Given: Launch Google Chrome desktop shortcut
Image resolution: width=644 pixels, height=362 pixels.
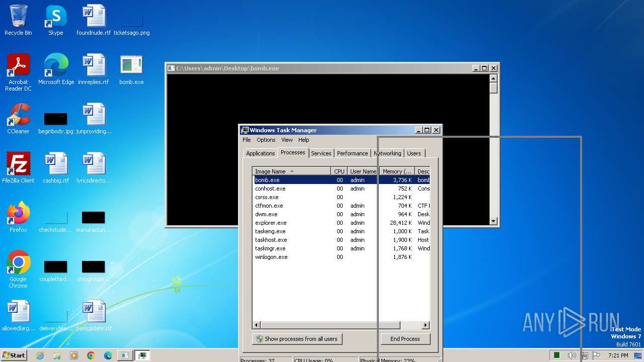Looking at the screenshot, I should coord(18,269).
